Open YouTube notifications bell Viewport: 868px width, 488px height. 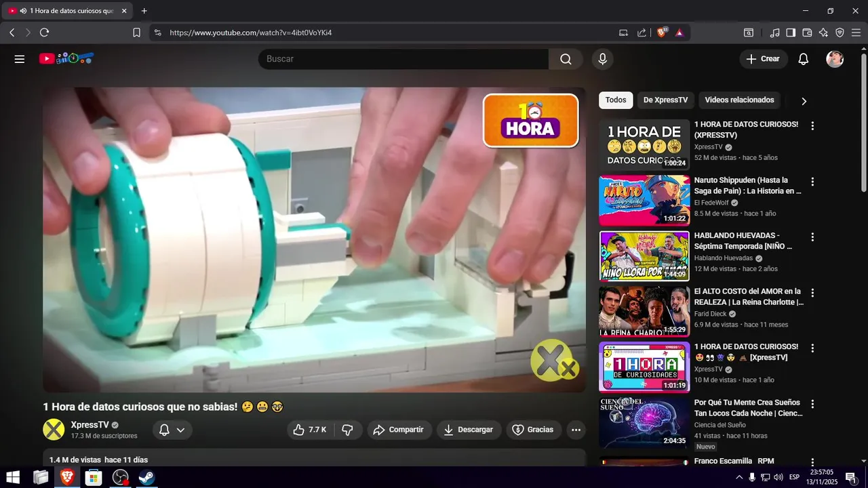point(803,59)
